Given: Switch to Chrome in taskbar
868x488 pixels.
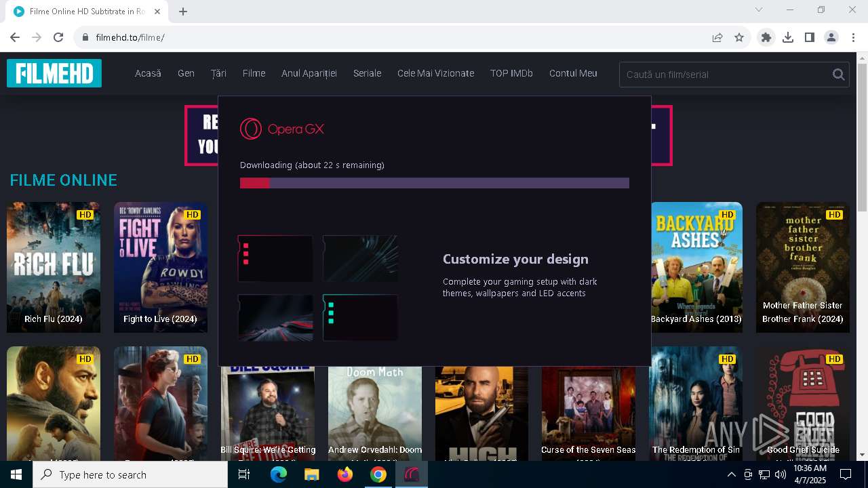Looking at the screenshot, I should (378, 474).
